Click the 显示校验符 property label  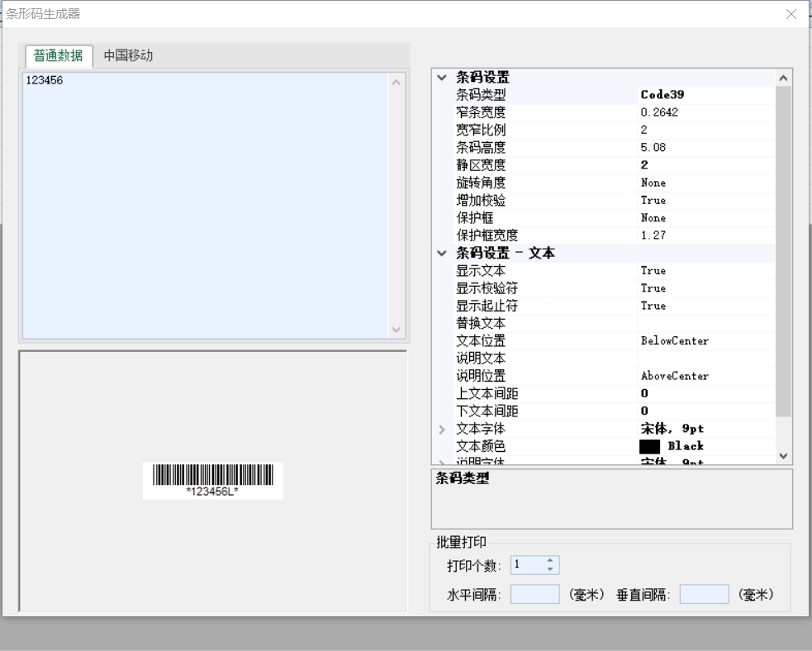click(x=487, y=288)
